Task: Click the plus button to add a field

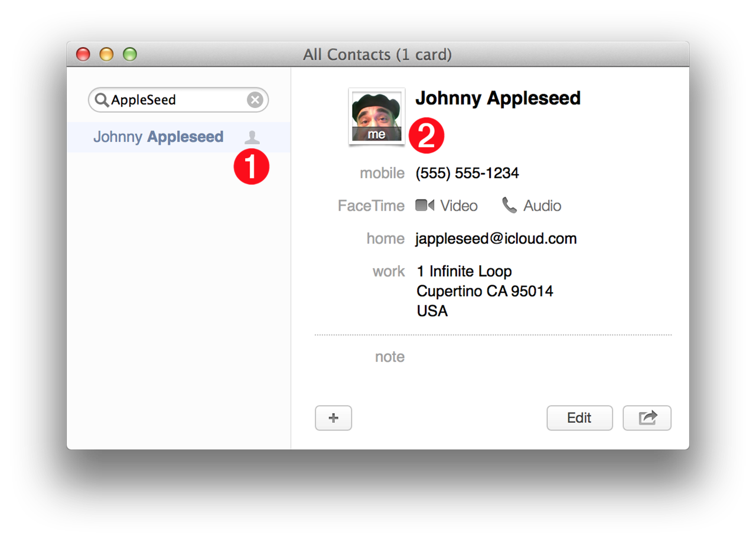Action: tap(334, 418)
